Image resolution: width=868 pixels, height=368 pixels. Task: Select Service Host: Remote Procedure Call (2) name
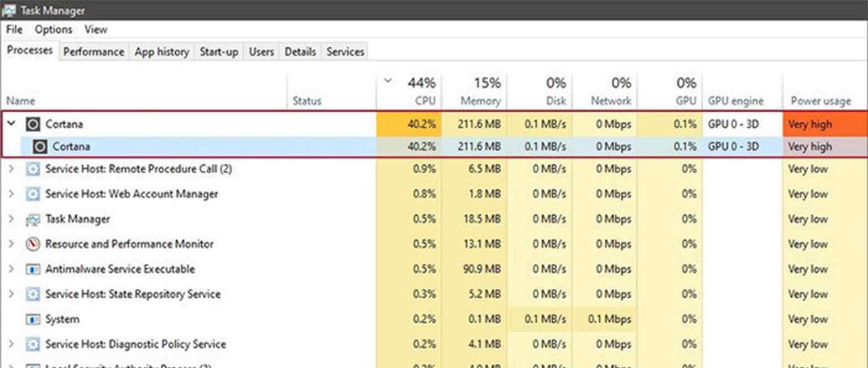coord(139,169)
